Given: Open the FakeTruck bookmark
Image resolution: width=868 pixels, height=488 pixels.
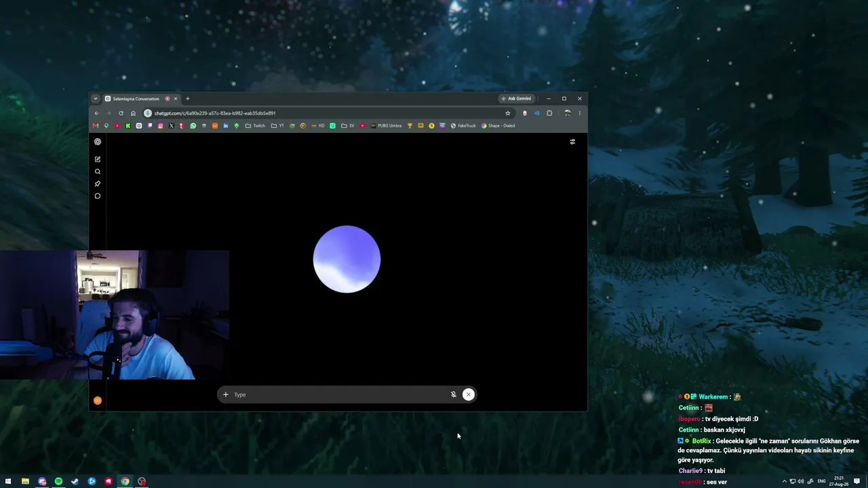Looking at the screenshot, I should (x=463, y=126).
